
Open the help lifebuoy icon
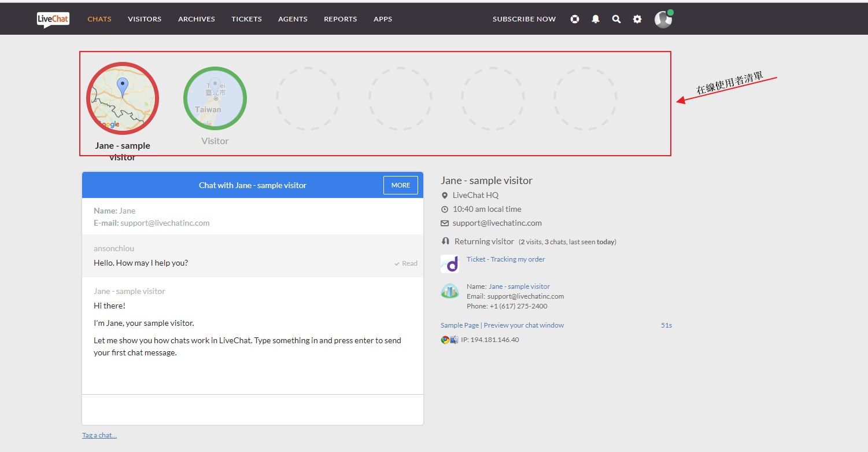(575, 19)
